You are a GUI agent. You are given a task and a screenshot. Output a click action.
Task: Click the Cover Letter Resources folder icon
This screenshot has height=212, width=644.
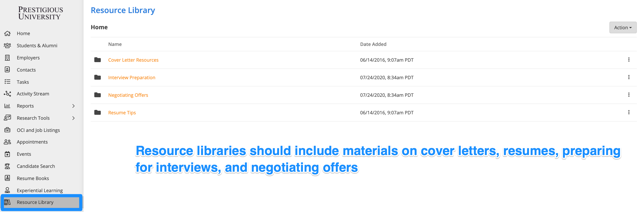click(97, 60)
